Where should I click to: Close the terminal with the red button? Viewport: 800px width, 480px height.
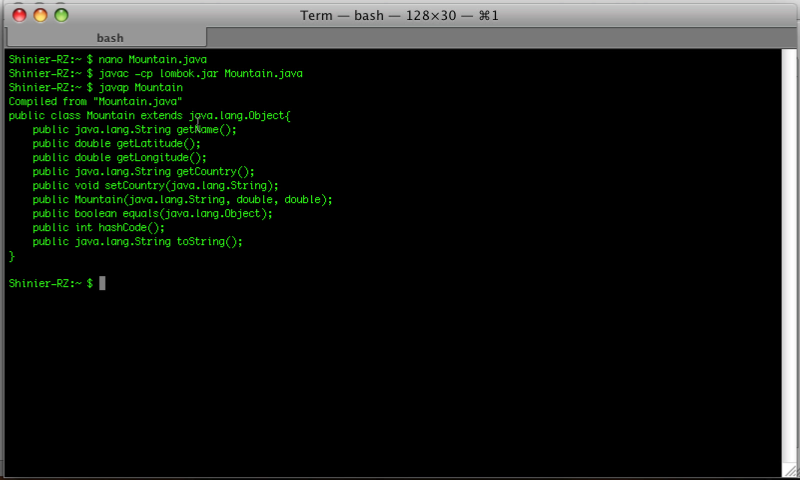[19, 15]
